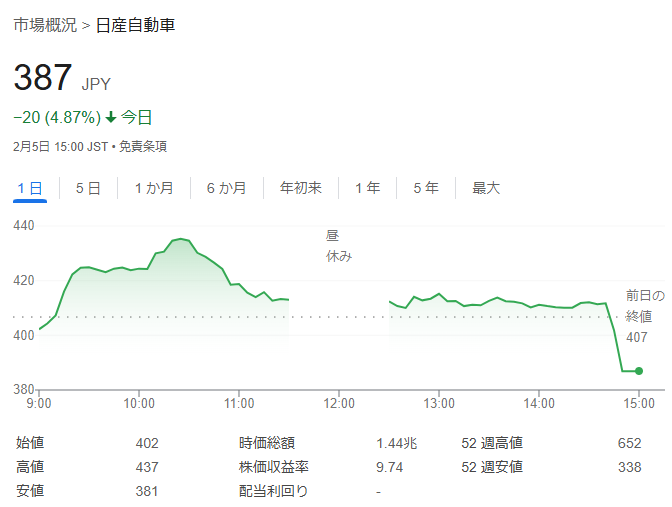Click the 13:00 time axis label

439,403
